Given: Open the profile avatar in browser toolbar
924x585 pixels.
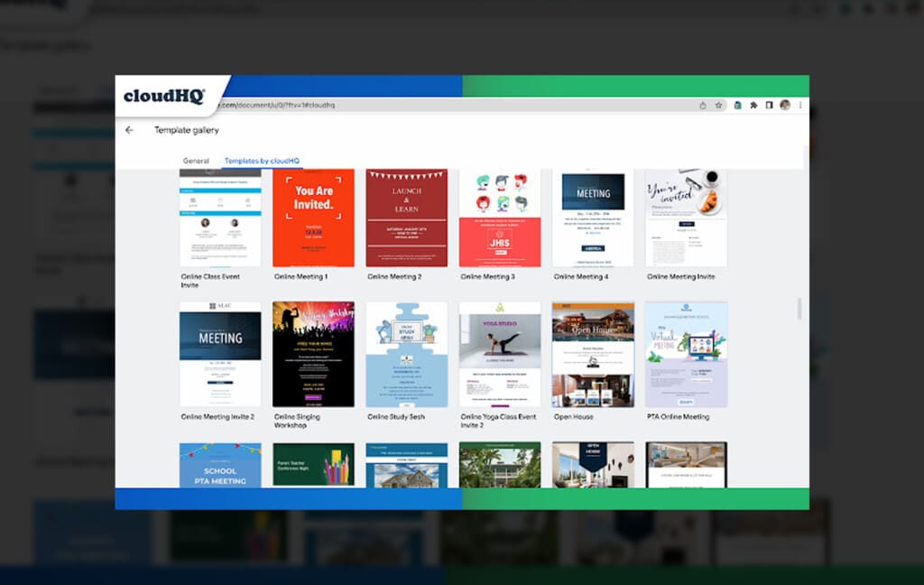Looking at the screenshot, I should 785,105.
